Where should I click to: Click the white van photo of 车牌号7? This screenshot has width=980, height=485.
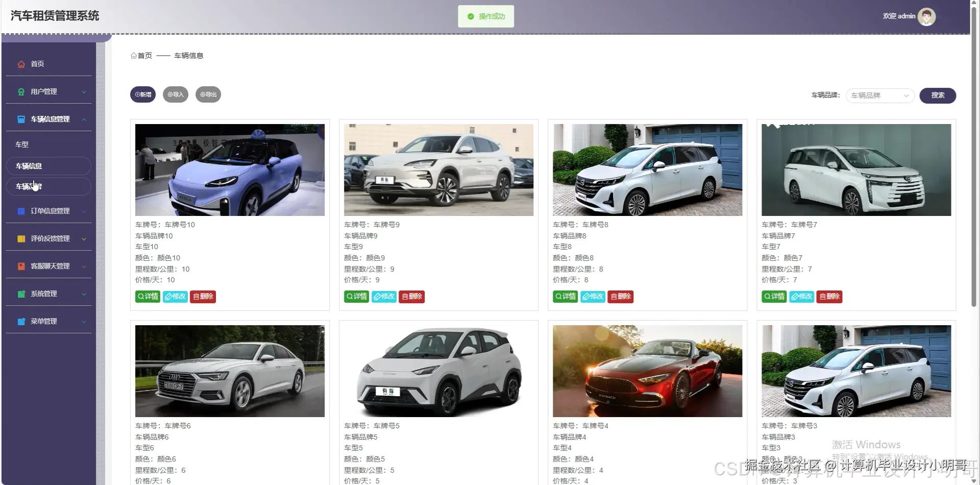(856, 170)
